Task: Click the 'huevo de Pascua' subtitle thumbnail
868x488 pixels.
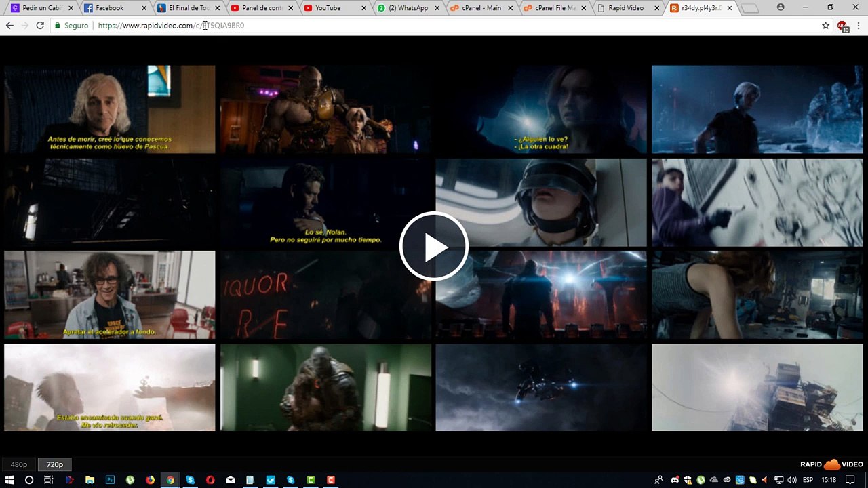Action: 110,109
